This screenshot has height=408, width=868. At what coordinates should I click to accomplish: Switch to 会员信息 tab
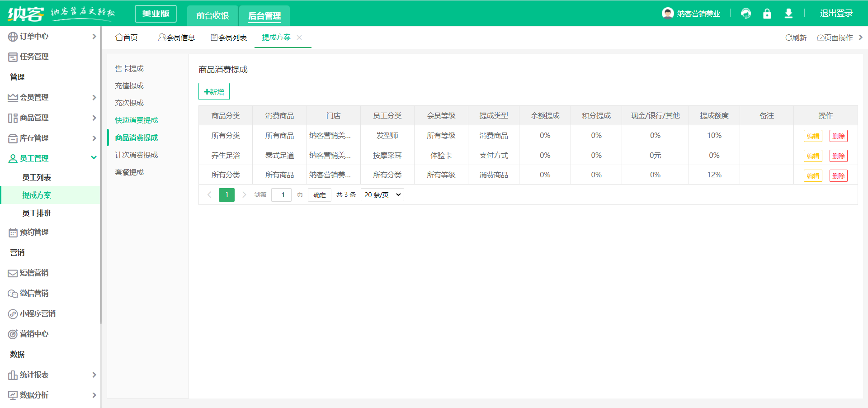point(176,38)
